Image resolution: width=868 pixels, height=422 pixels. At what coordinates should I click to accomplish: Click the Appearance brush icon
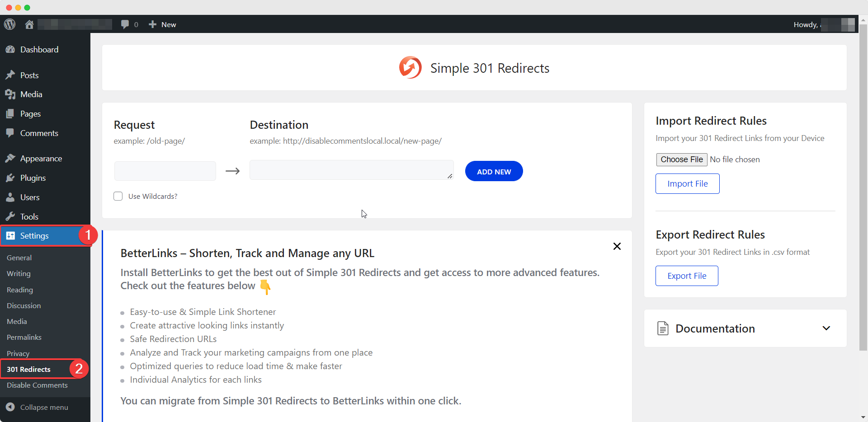point(10,159)
